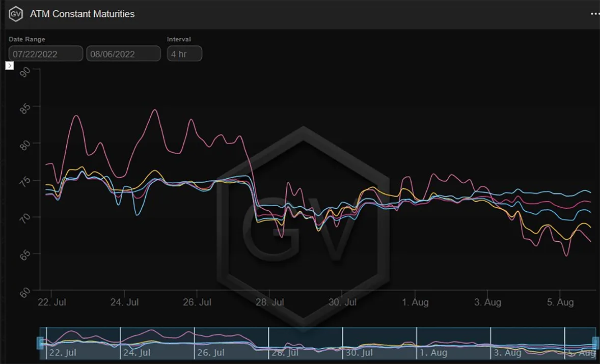
Task: Click the Date Range label
Action: (27, 39)
